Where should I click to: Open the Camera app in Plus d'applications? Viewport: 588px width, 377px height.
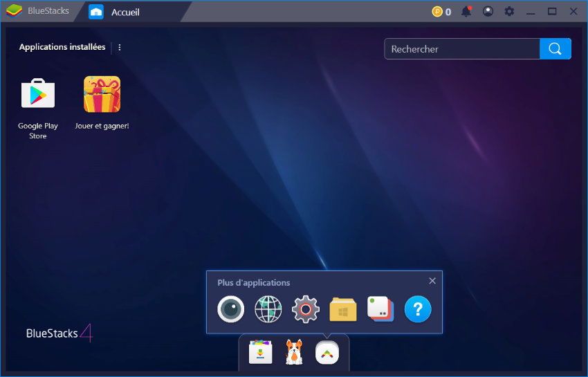click(230, 309)
